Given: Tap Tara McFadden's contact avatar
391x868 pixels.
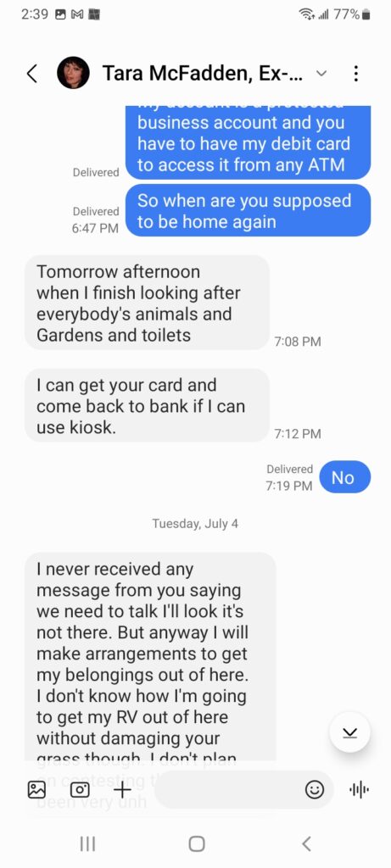Looking at the screenshot, I should (73, 73).
